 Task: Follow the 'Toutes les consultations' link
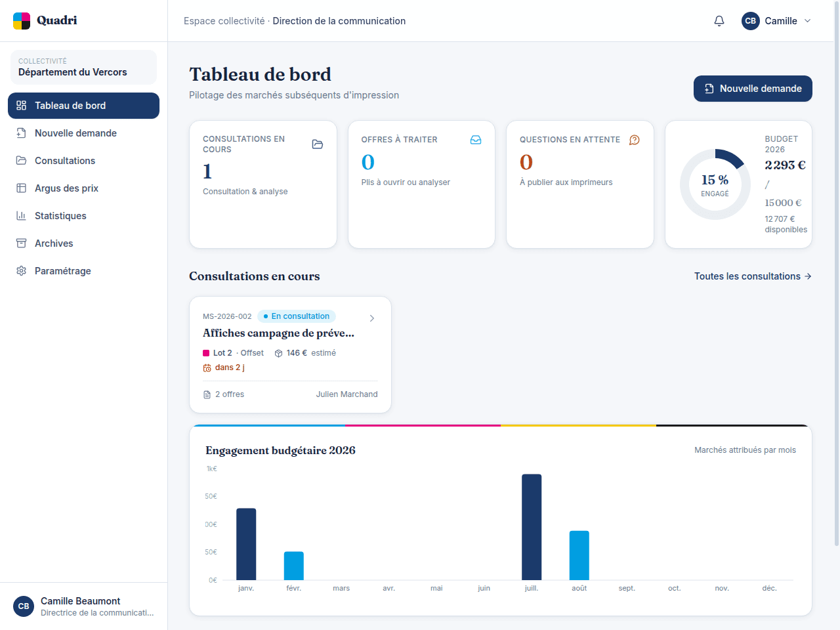[x=753, y=276]
